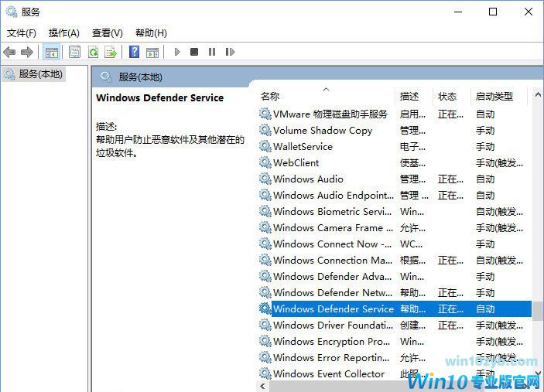Open the 操作(A) menu
The width and height of the screenshot is (544, 392).
pos(63,33)
